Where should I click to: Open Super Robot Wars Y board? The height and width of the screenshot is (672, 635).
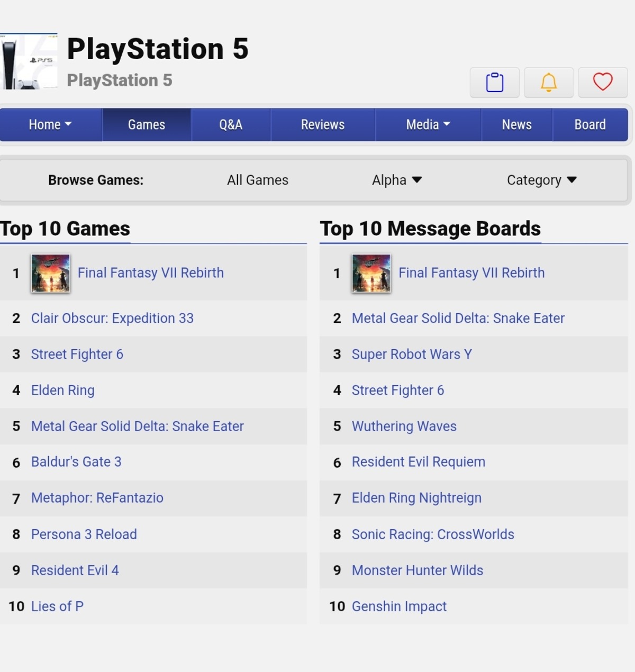point(412,355)
